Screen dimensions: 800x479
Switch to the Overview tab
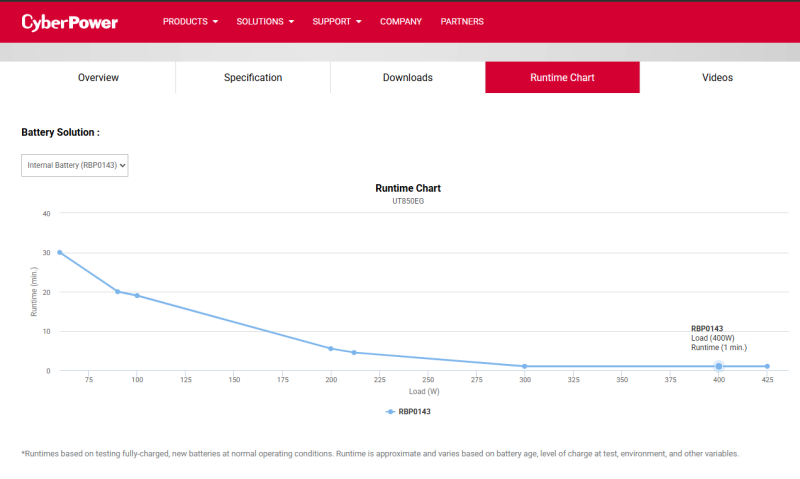pyautogui.click(x=98, y=78)
